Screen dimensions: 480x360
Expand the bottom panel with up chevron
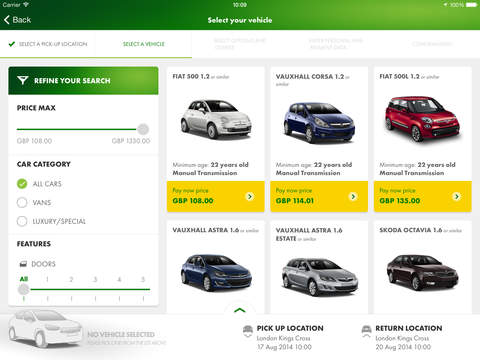[x=240, y=310]
